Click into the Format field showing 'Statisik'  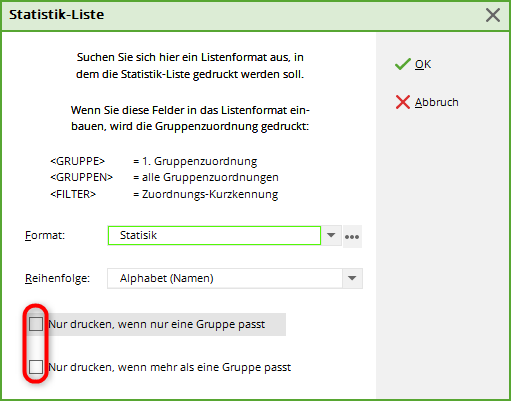[x=214, y=235]
